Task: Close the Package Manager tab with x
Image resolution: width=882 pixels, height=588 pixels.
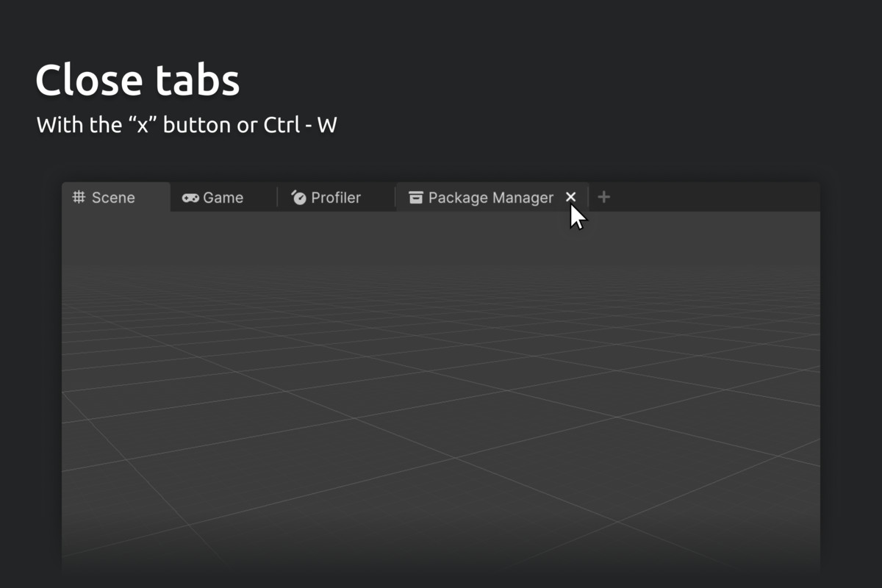Action: coord(571,197)
